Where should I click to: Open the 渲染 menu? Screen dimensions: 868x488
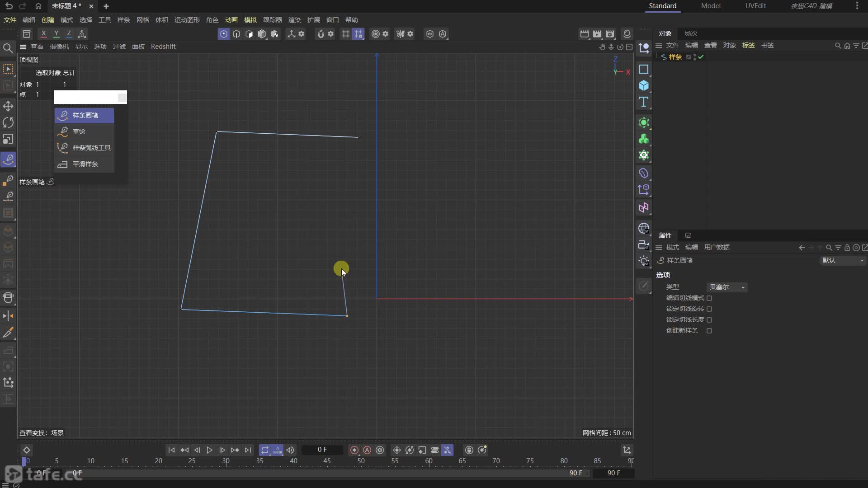coord(295,20)
